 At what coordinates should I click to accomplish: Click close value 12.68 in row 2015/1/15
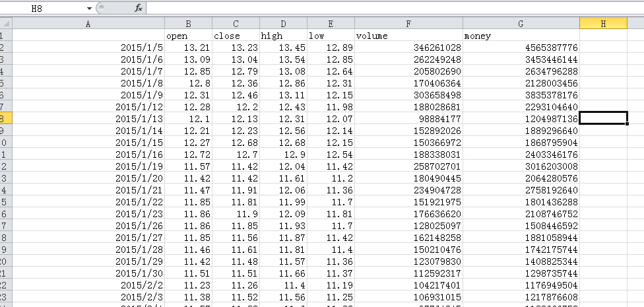[x=236, y=143]
